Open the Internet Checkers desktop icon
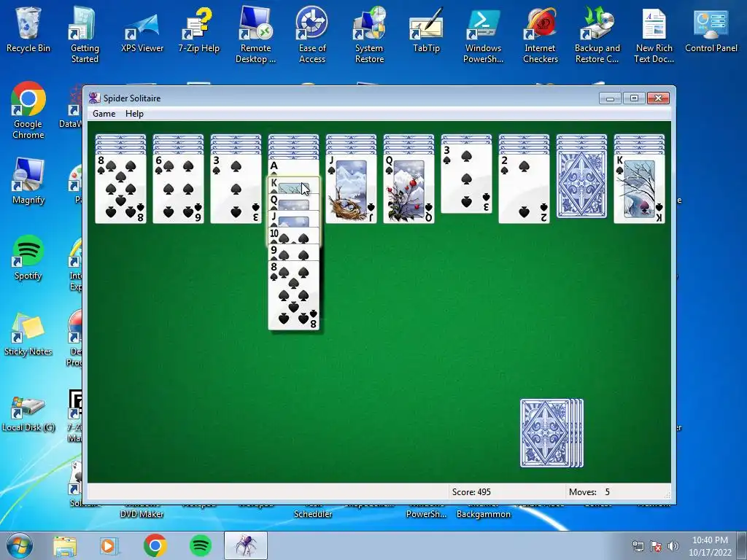 point(541,34)
